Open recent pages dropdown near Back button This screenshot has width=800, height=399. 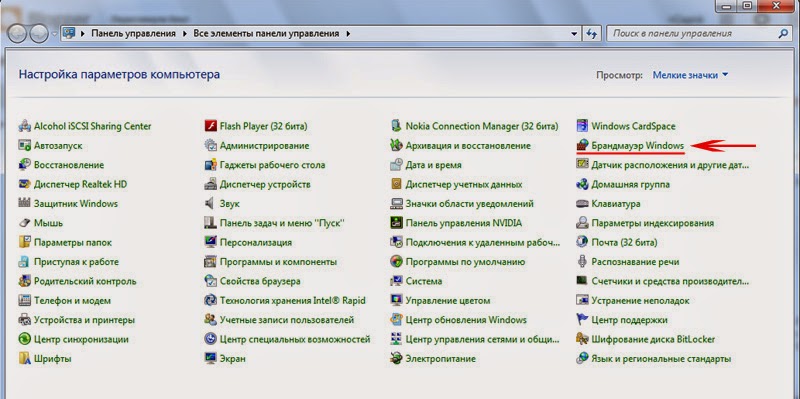coord(55,34)
